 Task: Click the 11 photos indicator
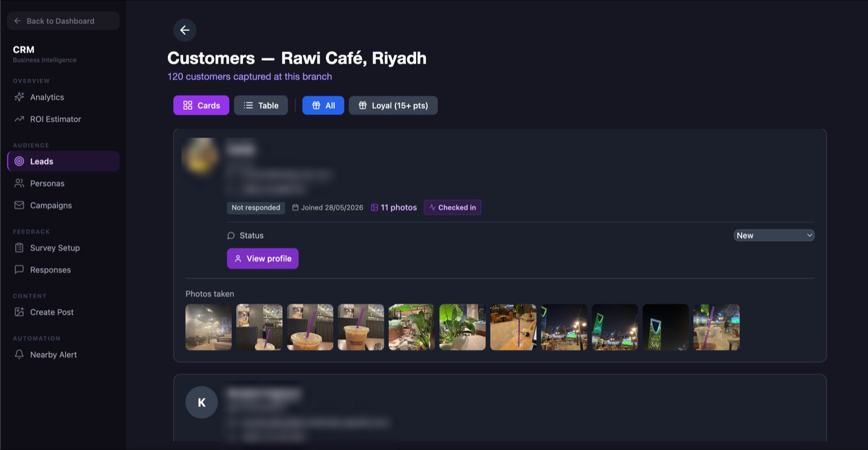point(394,207)
